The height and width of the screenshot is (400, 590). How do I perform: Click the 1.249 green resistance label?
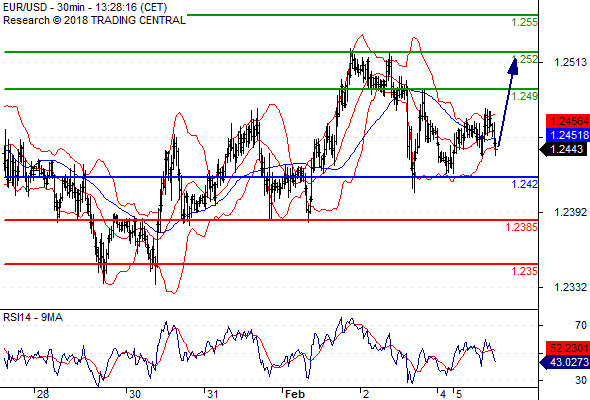(525, 96)
